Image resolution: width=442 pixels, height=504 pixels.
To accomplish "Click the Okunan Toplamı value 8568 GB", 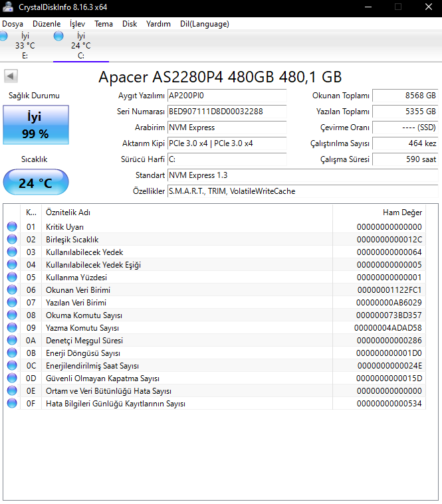I will point(405,96).
